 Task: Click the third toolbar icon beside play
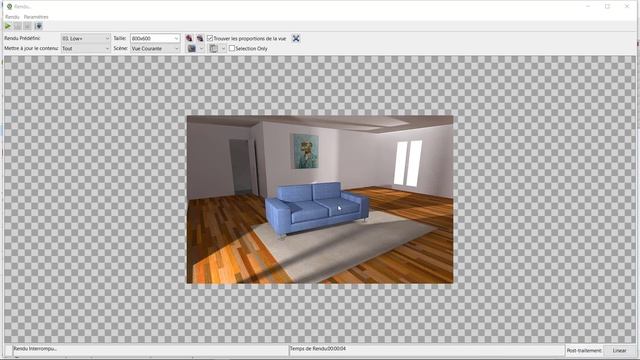(x=28, y=26)
